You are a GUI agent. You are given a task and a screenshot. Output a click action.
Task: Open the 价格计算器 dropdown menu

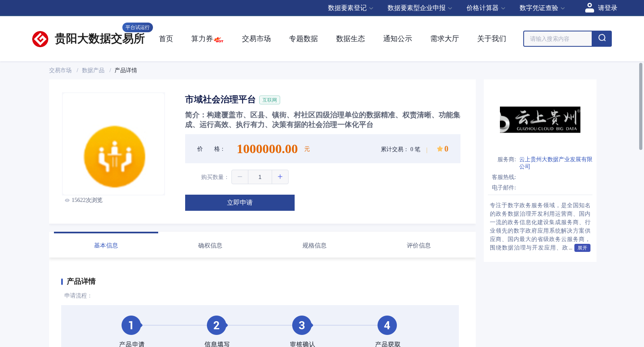[486, 8]
